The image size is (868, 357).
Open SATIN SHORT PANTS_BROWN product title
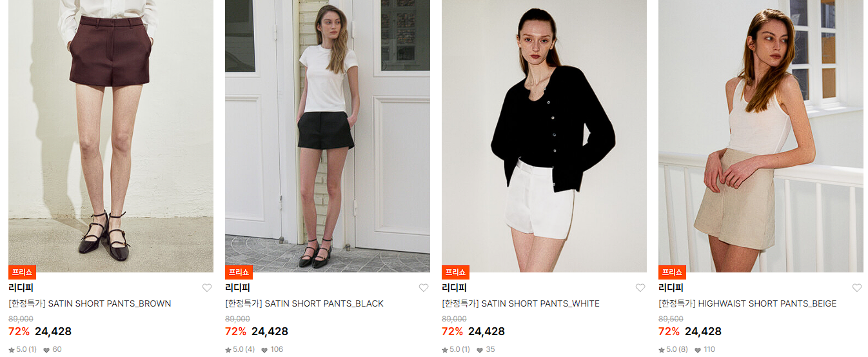coord(90,303)
